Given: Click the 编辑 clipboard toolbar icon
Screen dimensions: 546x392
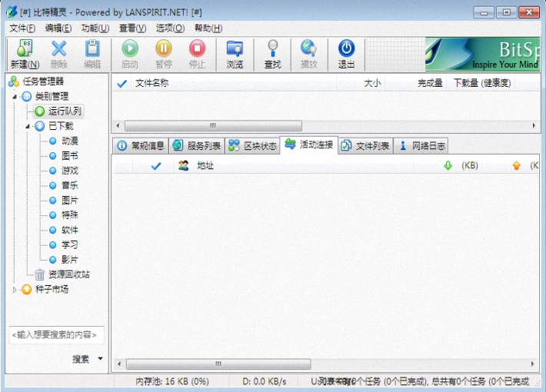Looking at the screenshot, I should tap(92, 55).
